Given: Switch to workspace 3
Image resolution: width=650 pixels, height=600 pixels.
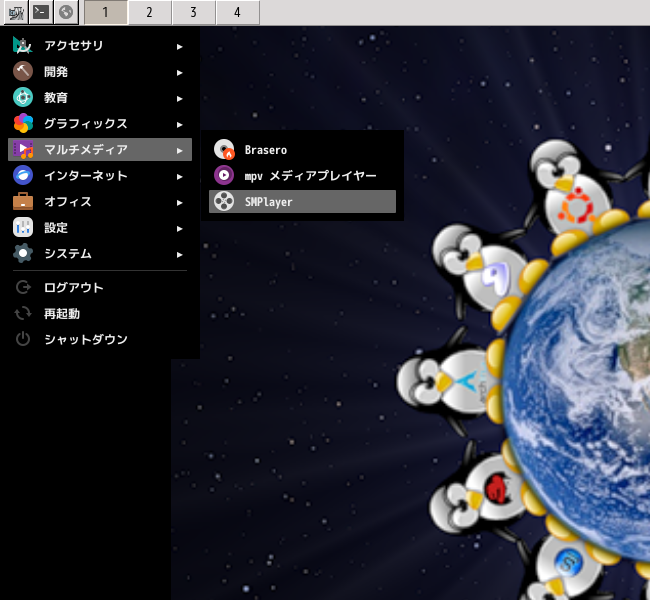Looking at the screenshot, I should (194, 12).
